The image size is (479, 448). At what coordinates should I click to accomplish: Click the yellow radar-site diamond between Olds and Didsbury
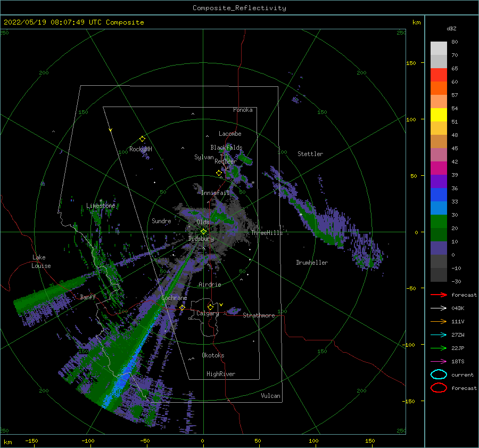pyautogui.click(x=203, y=232)
